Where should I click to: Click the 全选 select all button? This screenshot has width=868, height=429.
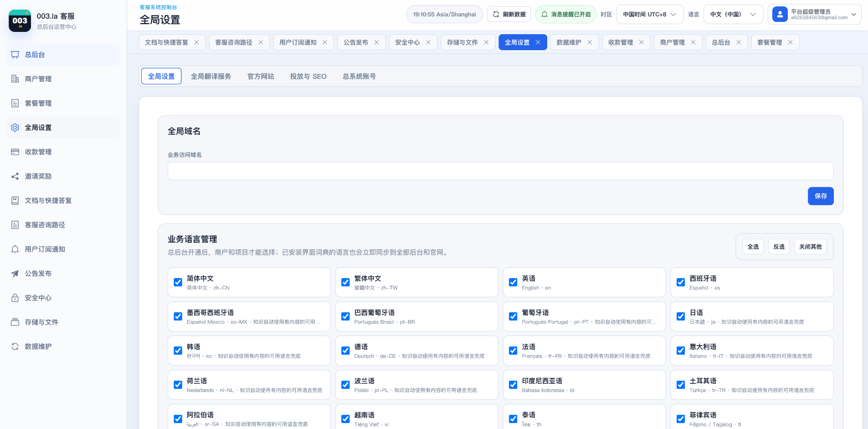(x=753, y=247)
